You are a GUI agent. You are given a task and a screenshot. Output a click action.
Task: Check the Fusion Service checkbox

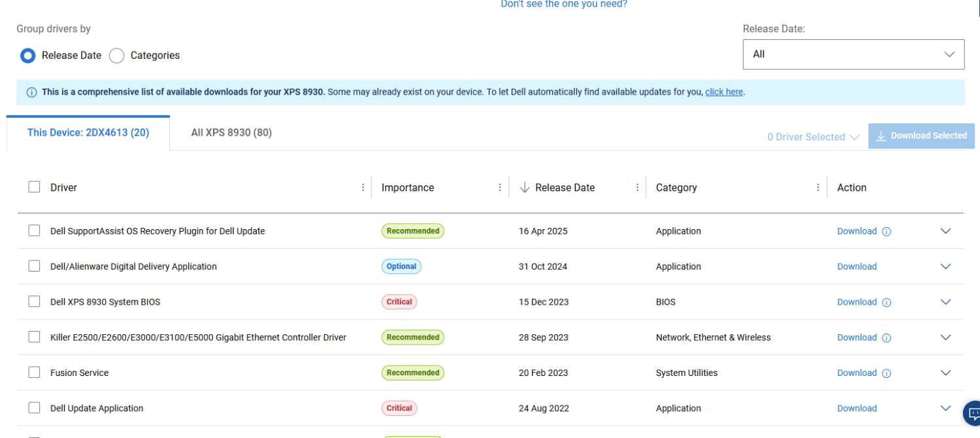(34, 372)
